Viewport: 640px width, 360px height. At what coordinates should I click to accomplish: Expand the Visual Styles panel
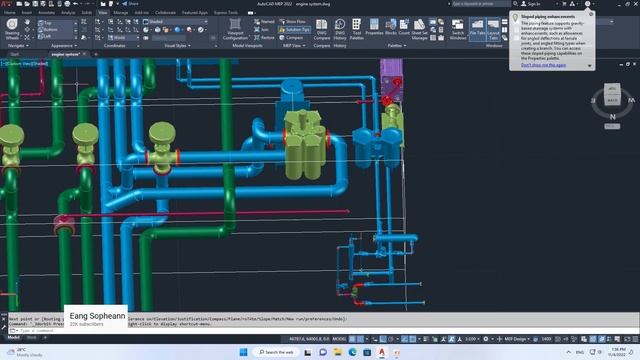click(x=177, y=46)
